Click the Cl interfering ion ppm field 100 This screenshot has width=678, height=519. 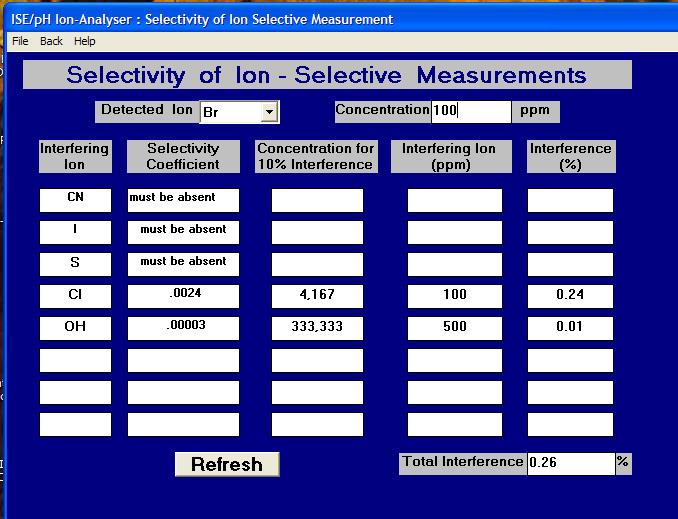(455, 296)
